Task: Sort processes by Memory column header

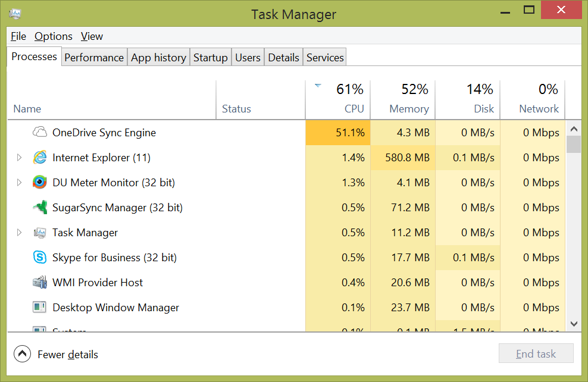Action: [x=408, y=100]
